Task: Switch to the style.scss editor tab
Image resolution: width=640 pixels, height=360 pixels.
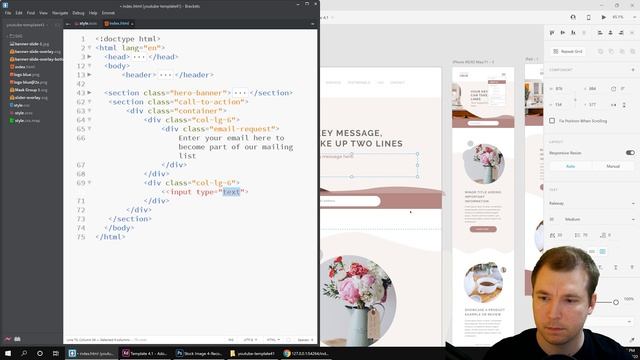Action: point(87,24)
